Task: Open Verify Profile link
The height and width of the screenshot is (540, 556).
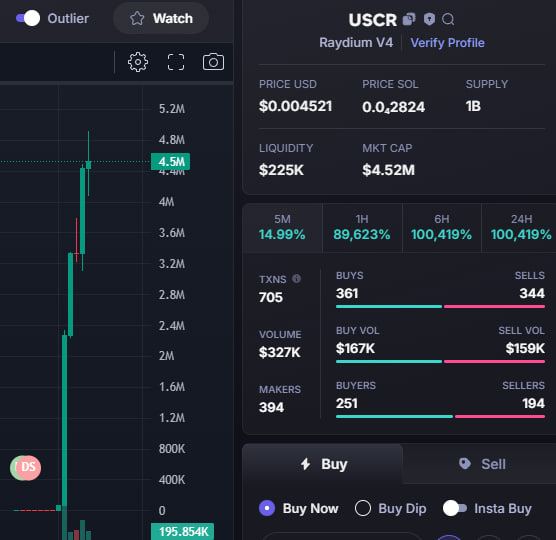Action: point(447,43)
